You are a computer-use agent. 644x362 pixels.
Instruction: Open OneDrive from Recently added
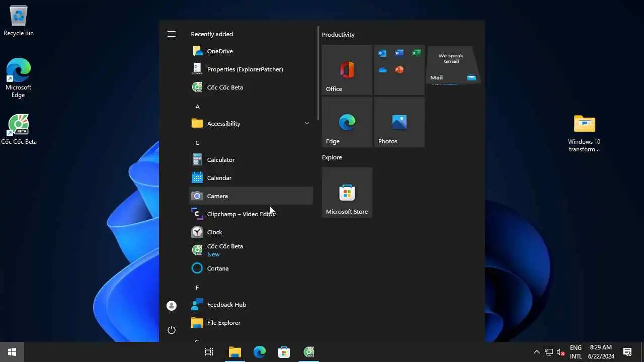pyautogui.click(x=251, y=51)
